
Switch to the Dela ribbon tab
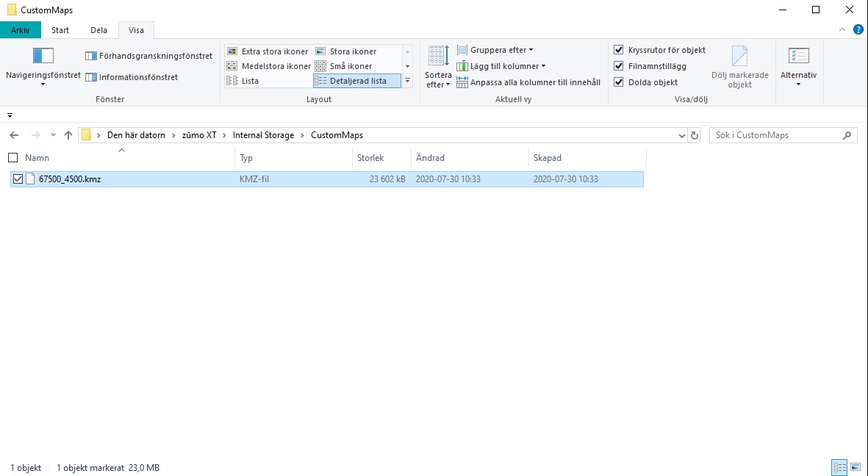coord(98,30)
